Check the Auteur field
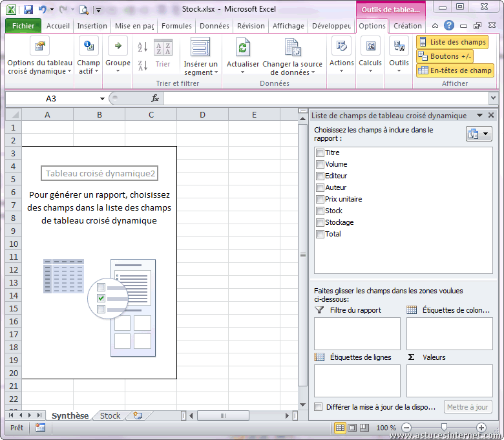The height and width of the screenshot is (440, 504). (320, 187)
